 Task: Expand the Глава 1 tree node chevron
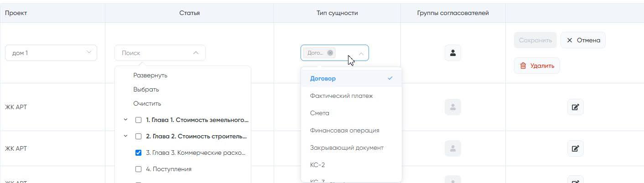tap(126, 120)
